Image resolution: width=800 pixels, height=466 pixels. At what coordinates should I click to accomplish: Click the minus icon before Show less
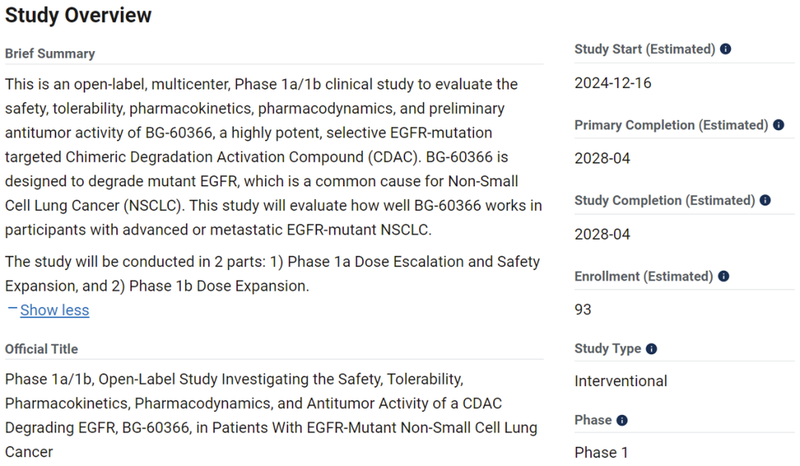(12, 309)
